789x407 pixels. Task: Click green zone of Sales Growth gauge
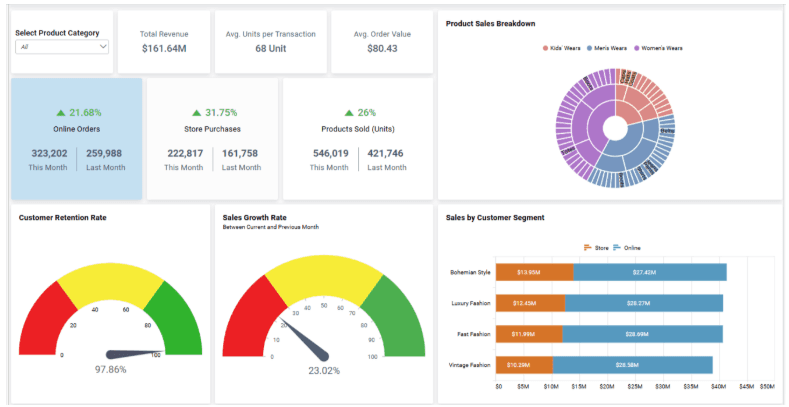click(x=397, y=317)
